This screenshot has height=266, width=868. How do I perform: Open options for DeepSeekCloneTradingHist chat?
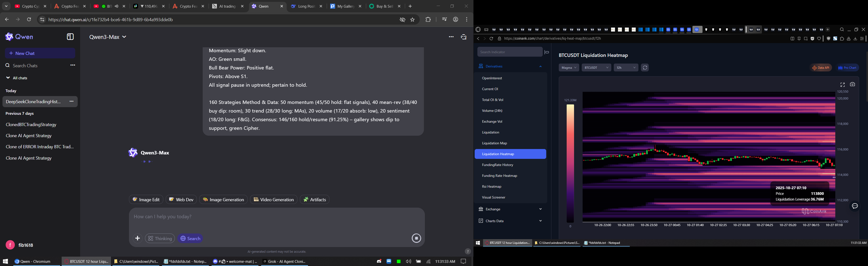pos(72,102)
